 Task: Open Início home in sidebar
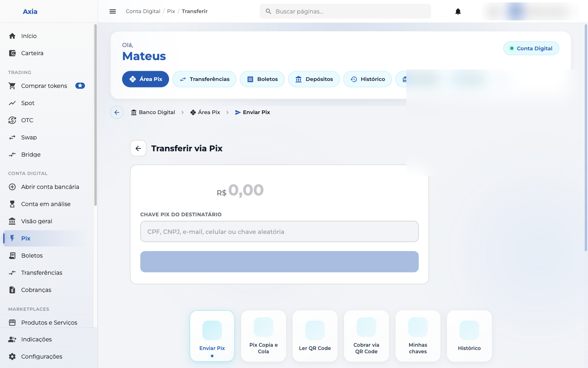47,36
